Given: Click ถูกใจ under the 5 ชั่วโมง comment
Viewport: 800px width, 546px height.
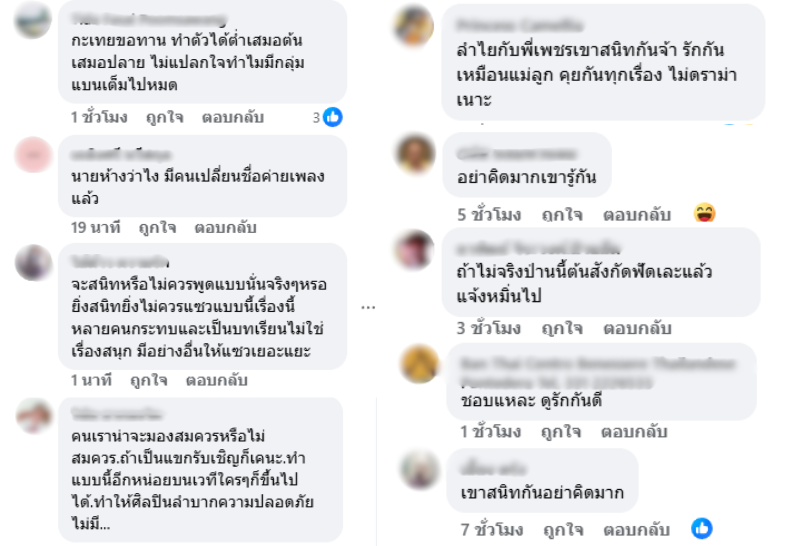Looking at the screenshot, I should point(562,214).
